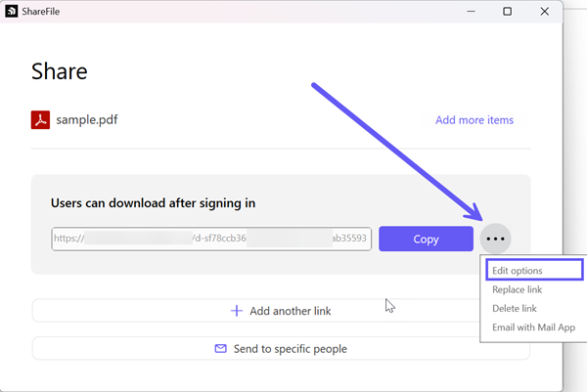
Task: Copy the share link
Action: tap(426, 239)
